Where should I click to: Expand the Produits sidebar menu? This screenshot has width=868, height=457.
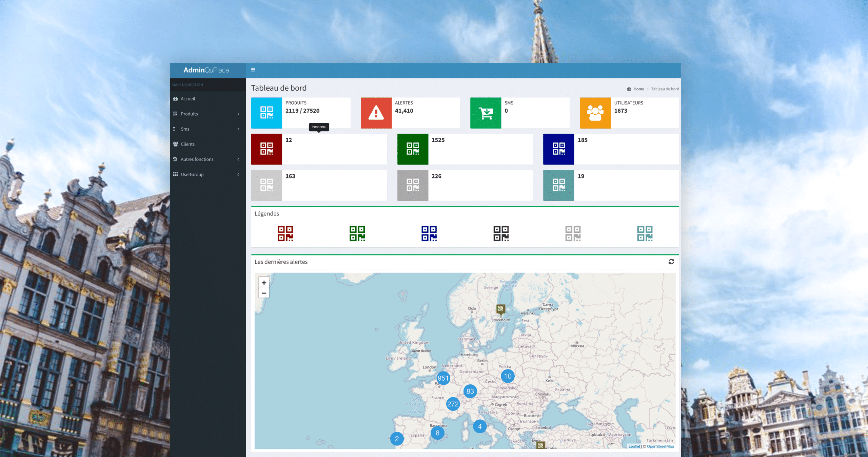[208, 114]
